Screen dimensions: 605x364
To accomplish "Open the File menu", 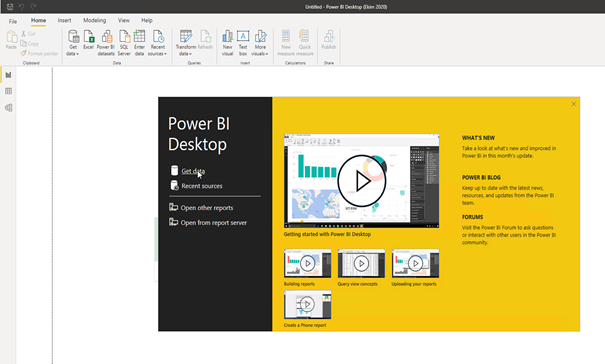I will [x=13, y=21].
